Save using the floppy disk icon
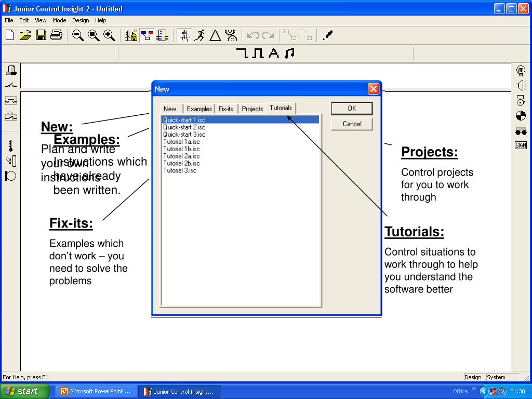 pyautogui.click(x=41, y=35)
